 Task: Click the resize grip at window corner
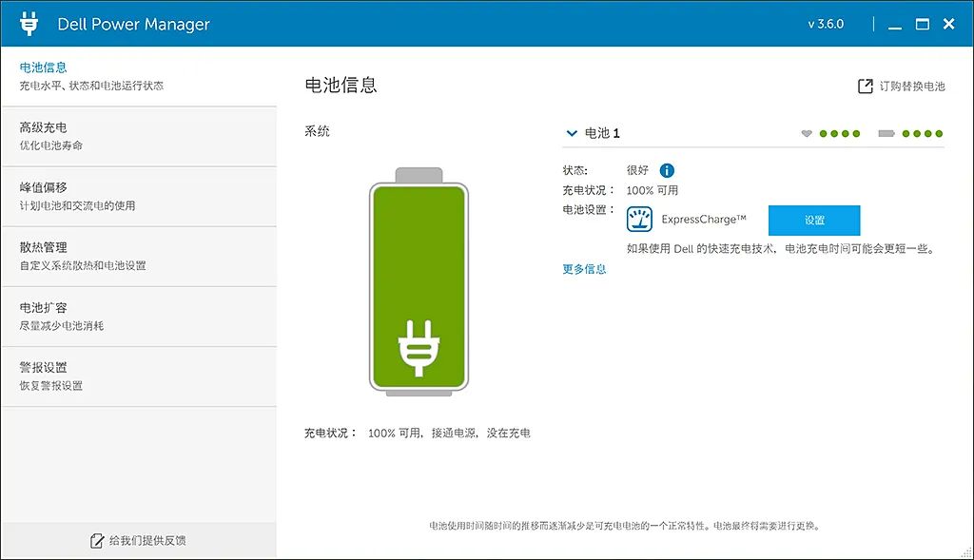[966, 552]
